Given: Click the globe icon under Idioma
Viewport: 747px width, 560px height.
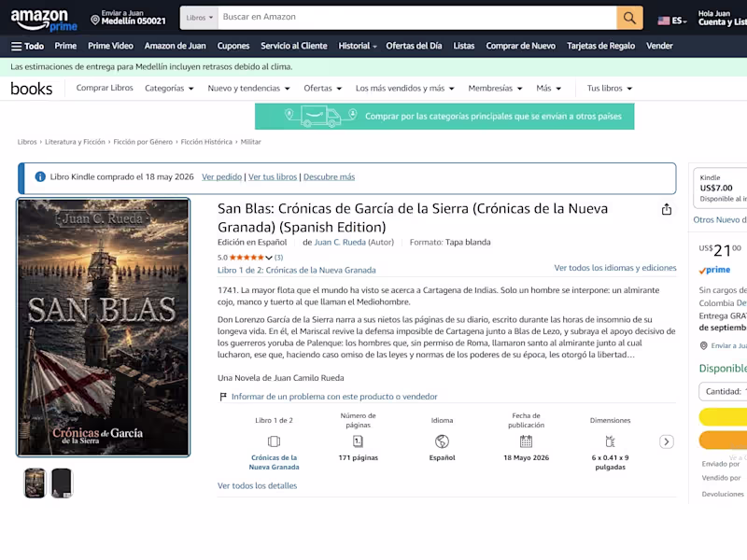Looking at the screenshot, I should pyautogui.click(x=442, y=441).
